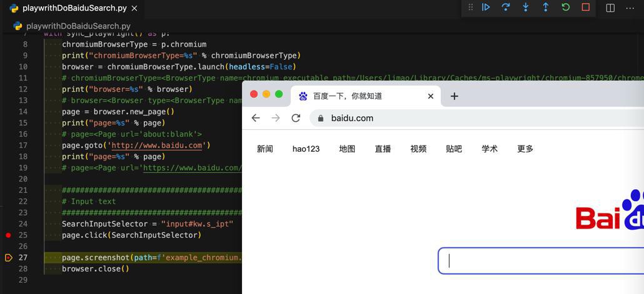Click the Step Over debug icon

[x=506, y=7]
